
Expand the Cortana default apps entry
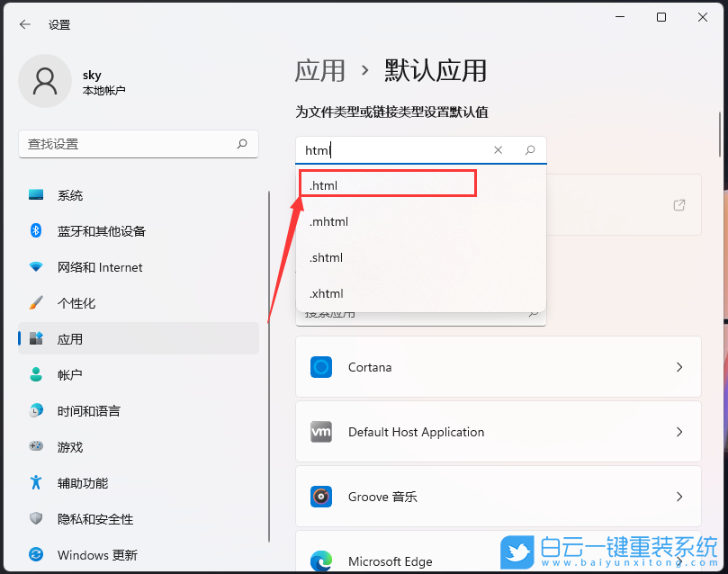coord(498,367)
